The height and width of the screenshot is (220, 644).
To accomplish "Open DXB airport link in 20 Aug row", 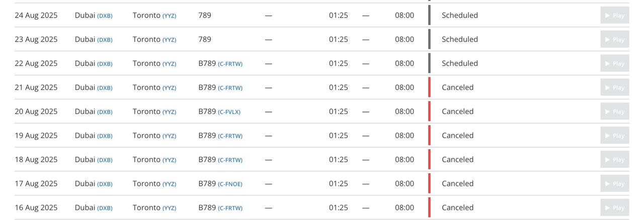I will point(105,112).
